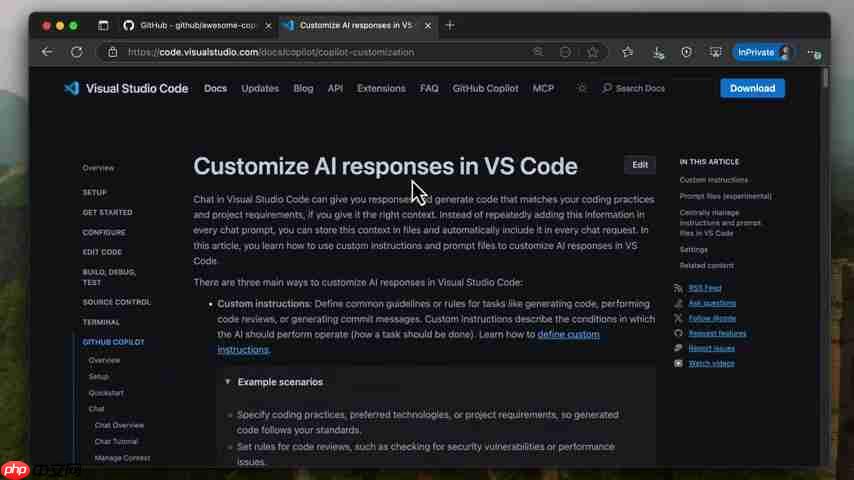
Task: Open browser settings and more menu
Action: (x=814, y=53)
